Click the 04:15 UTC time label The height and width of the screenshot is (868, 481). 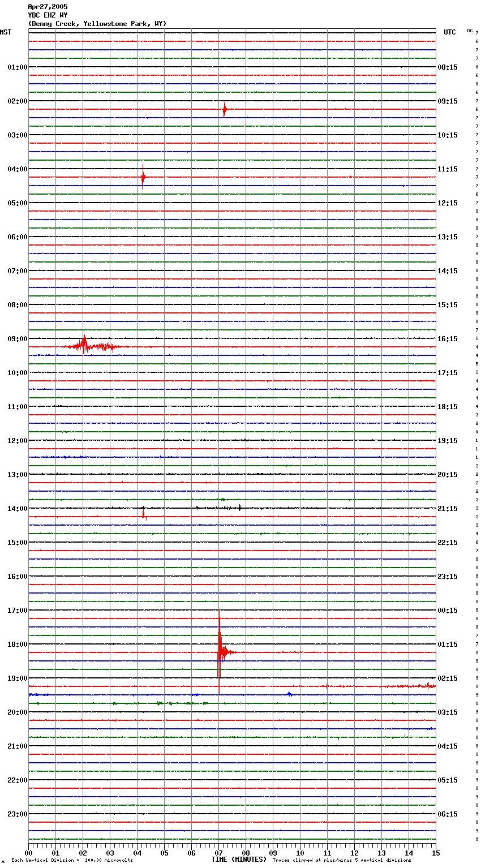pyautogui.click(x=448, y=746)
